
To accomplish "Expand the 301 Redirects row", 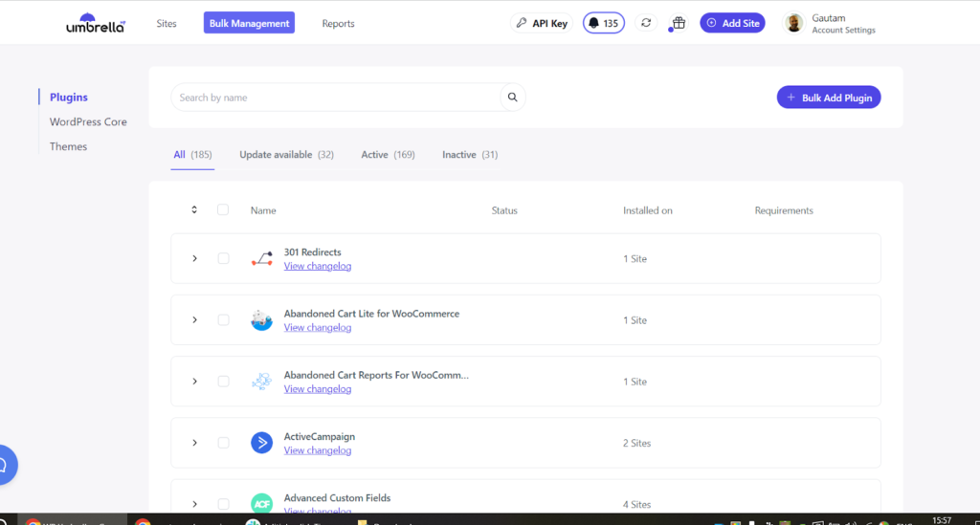I will pyautogui.click(x=194, y=259).
